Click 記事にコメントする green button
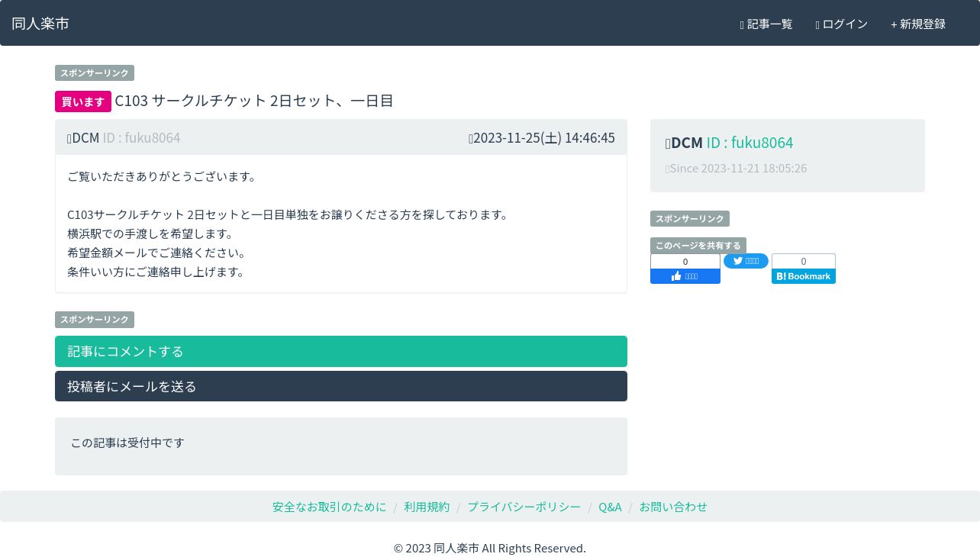 [341, 351]
